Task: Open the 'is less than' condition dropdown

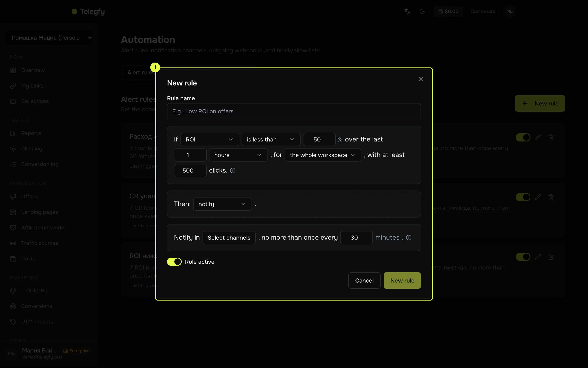Action: pyautogui.click(x=271, y=139)
